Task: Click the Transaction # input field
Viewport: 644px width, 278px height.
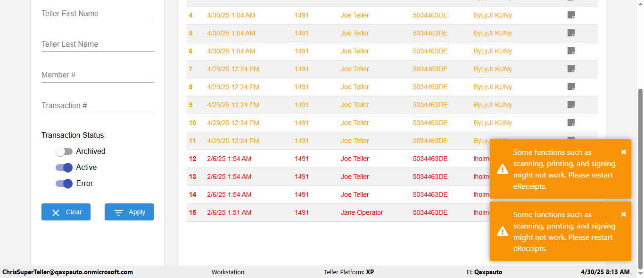Action: point(98,106)
